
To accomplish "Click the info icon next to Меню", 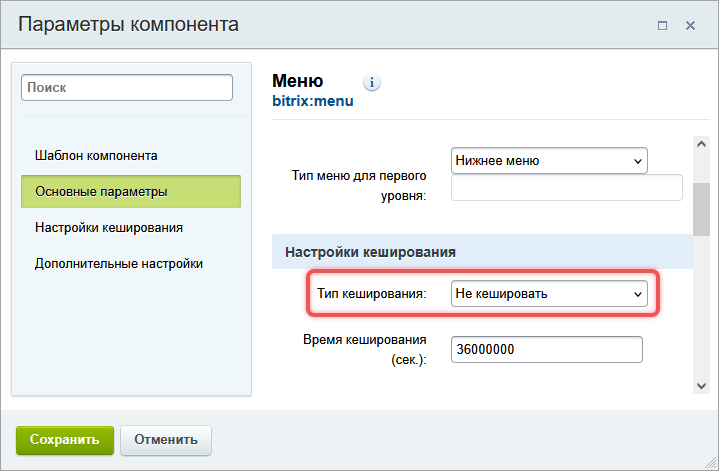I will [x=372, y=83].
